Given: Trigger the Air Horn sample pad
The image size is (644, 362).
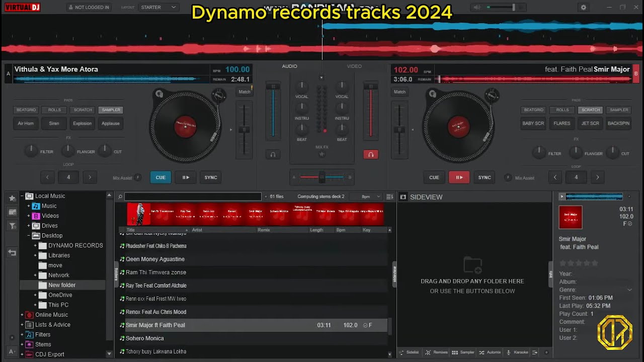Looking at the screenshot, I should coord(26,123).
